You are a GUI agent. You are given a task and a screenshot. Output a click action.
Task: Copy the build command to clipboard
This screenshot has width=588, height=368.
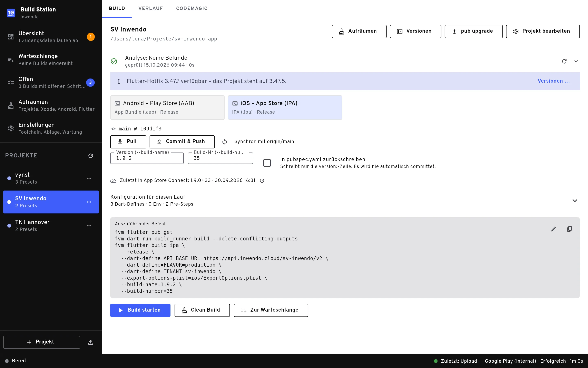point(570,229)
